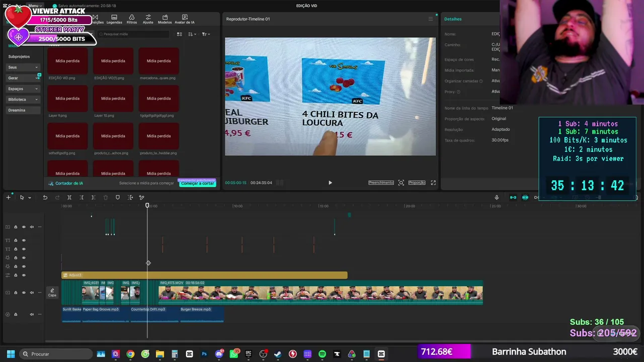Split the clip at the playhead

pos(69,198)
